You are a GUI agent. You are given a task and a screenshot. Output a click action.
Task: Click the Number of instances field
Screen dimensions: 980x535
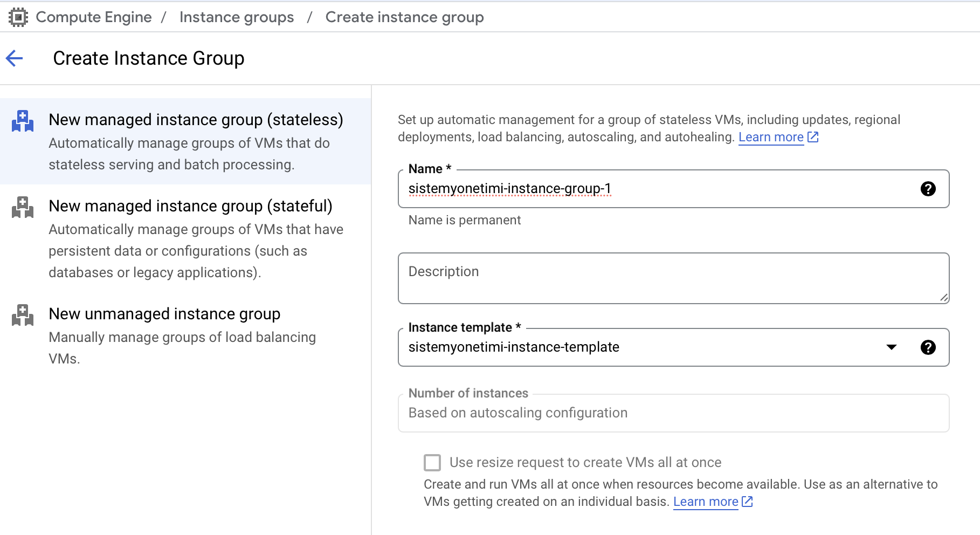tap(673, 413)
